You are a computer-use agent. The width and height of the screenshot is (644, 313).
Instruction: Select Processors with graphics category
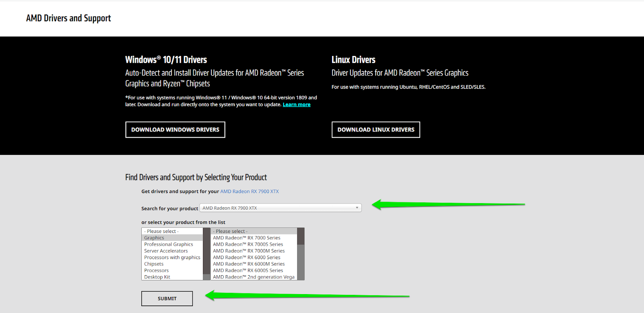pos(172,257)
